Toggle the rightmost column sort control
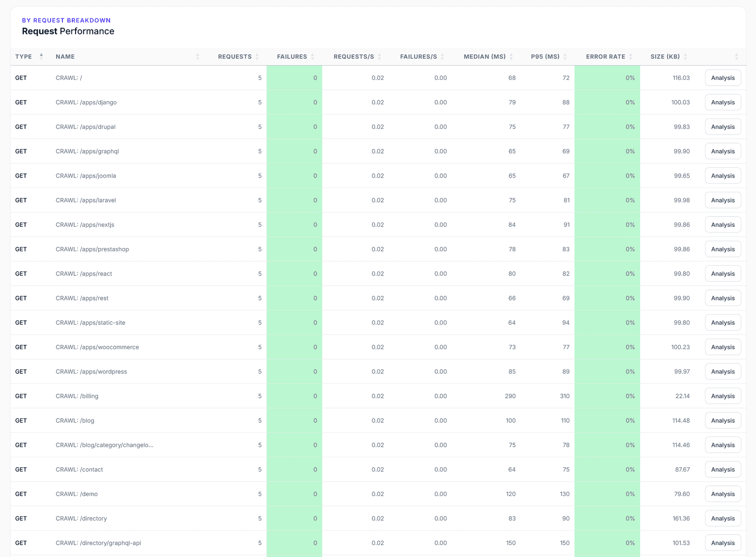 click(736, 56)
